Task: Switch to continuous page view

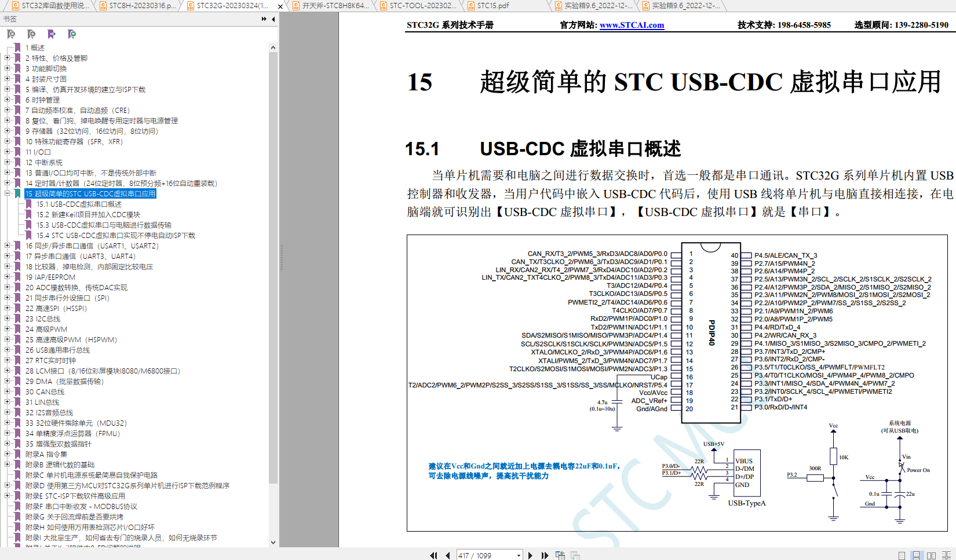Action: pos(916,555)
